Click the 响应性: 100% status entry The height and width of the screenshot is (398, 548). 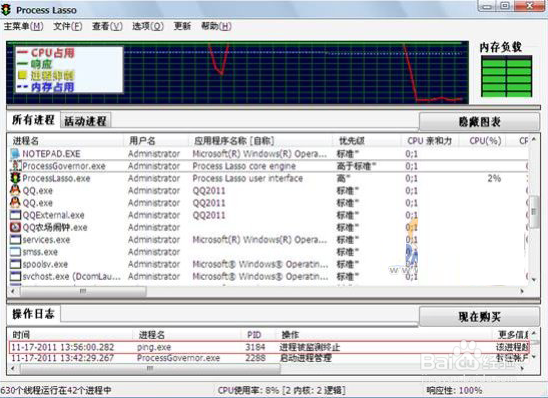454,390
